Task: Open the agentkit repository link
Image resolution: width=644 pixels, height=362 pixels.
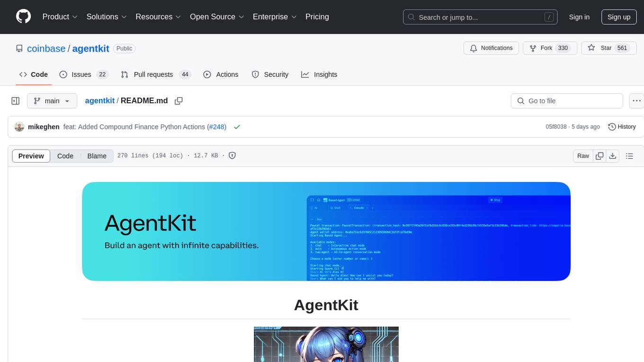Action: [91, 48]
